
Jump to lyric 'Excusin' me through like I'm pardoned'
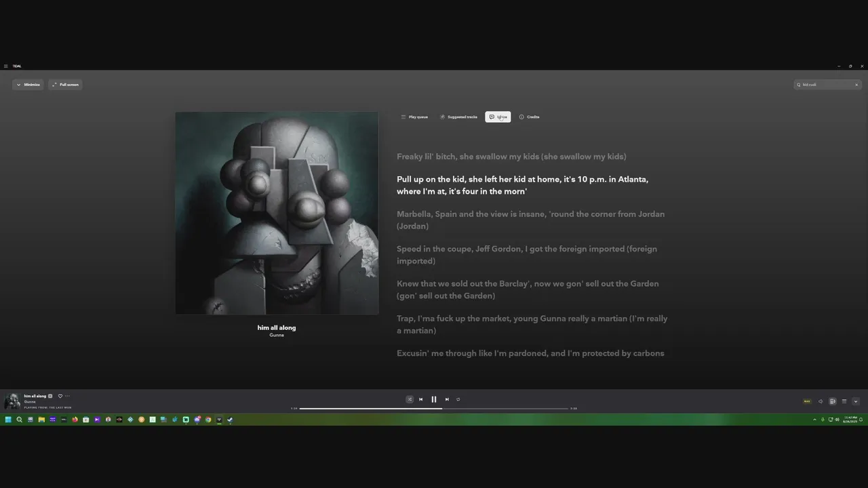[x=530, y=353]
